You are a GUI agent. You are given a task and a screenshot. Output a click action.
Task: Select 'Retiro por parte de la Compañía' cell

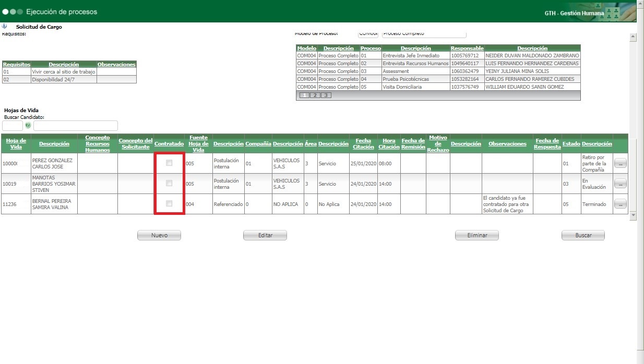(597, 163)
